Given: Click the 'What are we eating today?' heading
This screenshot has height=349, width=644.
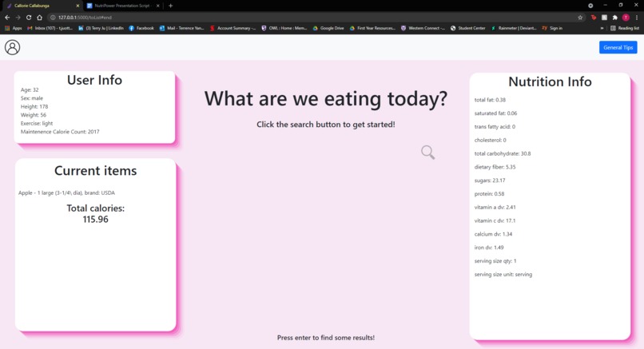Looking at the screenshot, I should (326, 98).
